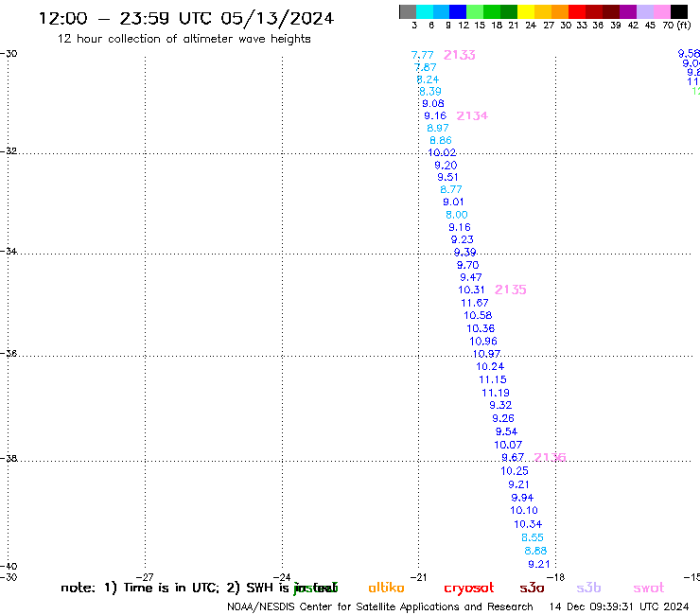Viewport: 700px width, 615px height.
Task: Select the 10.31 reading beside 2135
Action: point(471,290)
